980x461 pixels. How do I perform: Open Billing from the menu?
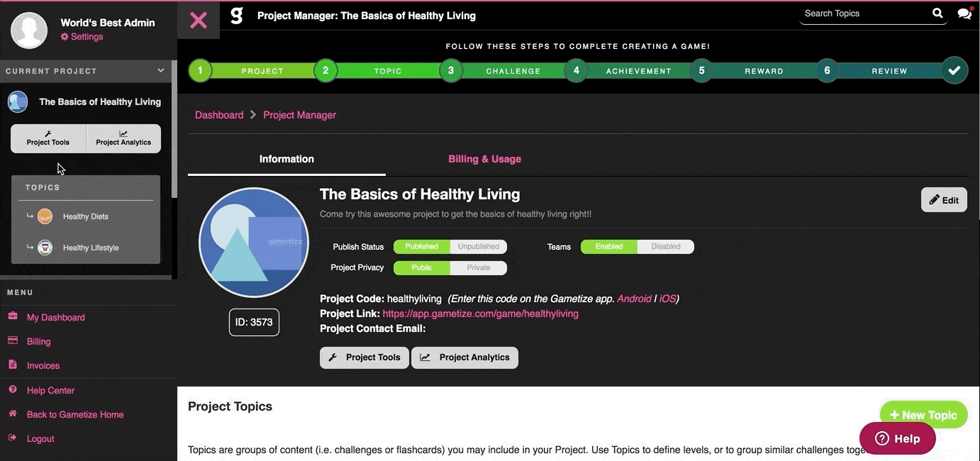click(x=39, y=341)
